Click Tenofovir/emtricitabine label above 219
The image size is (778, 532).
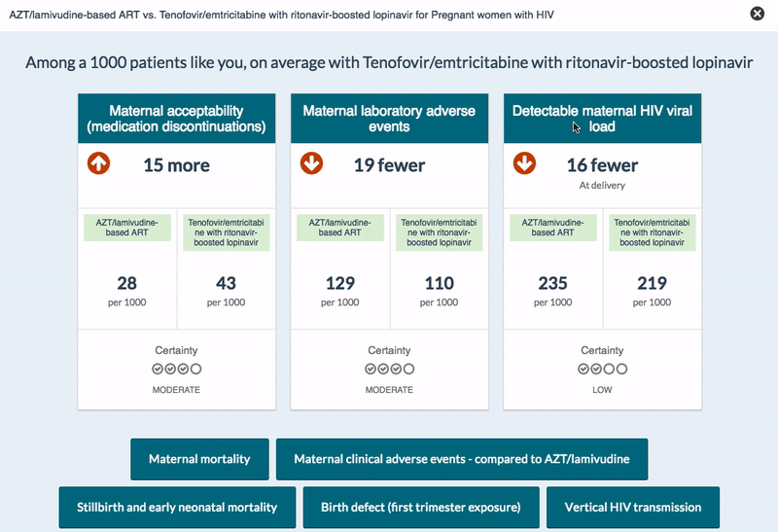click(x=652, y=232)
